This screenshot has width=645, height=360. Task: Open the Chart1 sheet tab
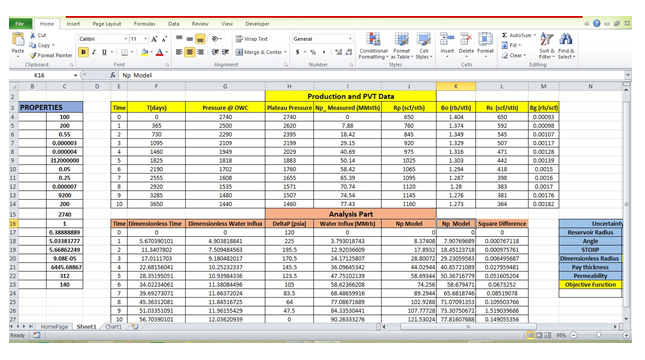[x=114, y=327]
